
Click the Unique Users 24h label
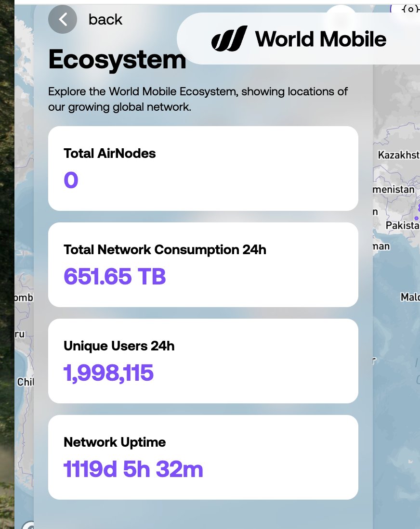tap(119, 346)
